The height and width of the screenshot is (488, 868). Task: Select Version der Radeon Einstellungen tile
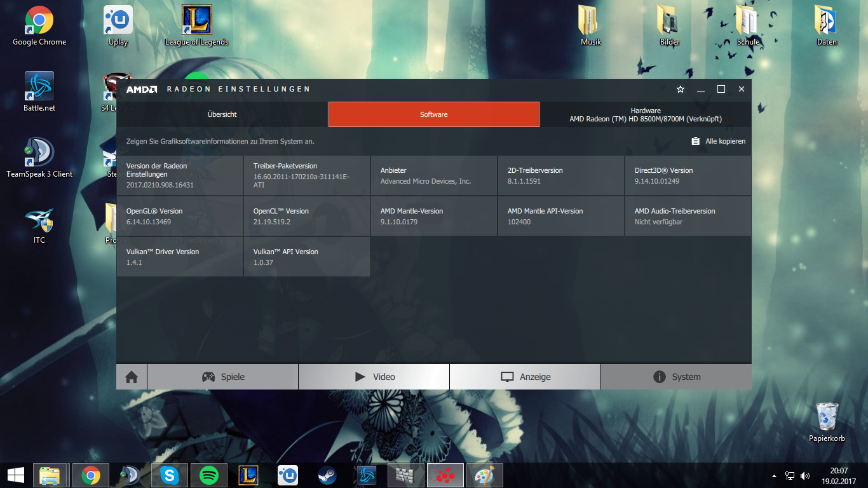click(180, 175)
